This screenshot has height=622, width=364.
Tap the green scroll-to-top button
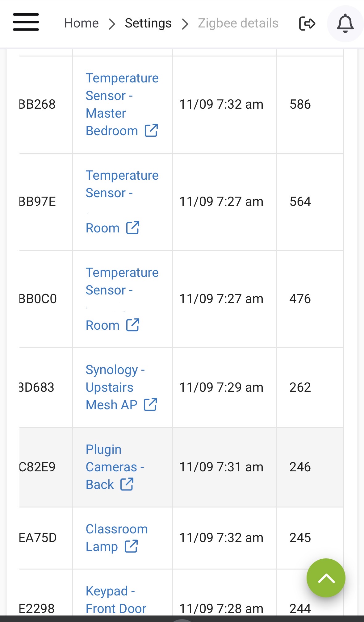(x=326, y=578)
